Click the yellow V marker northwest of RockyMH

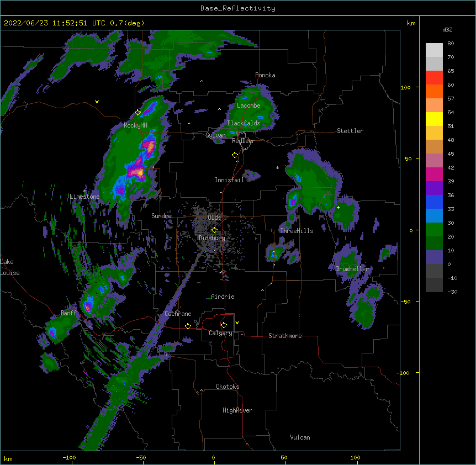(97, 102)
